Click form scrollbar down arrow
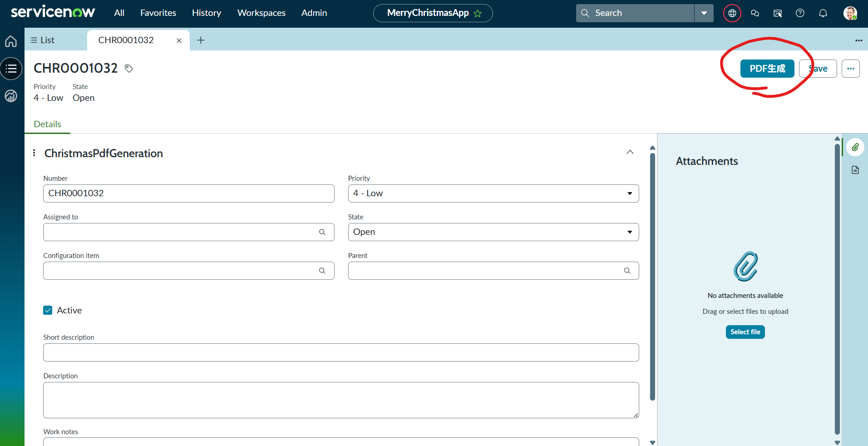Image resolution: width=868 pixels, height=446 pixels. point(652,442)
